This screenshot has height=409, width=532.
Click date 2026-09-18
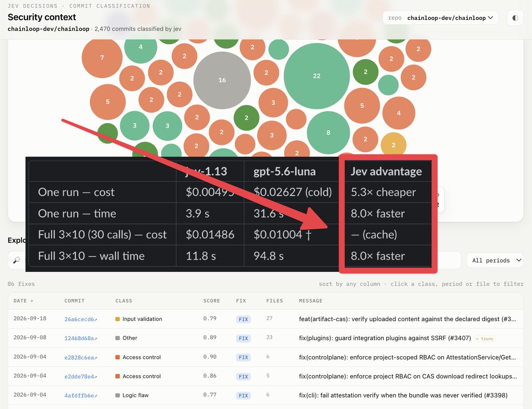[x=30, y=319]
